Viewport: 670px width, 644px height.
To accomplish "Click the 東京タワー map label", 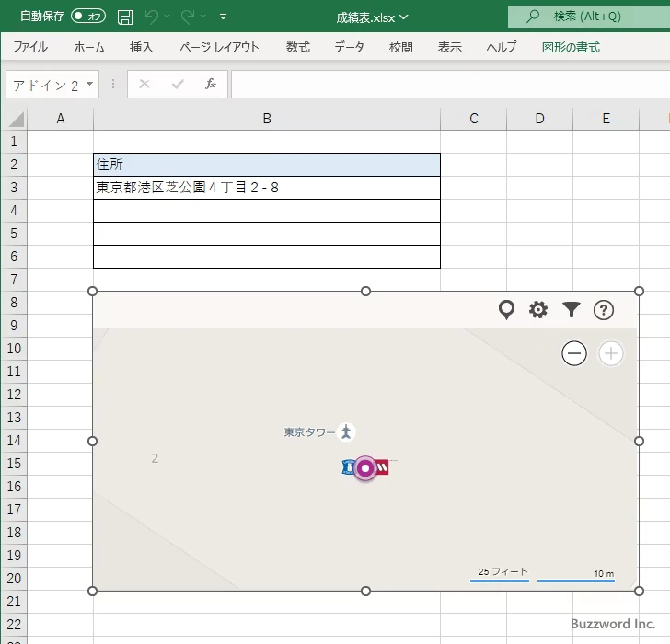I will click(309, 432).
